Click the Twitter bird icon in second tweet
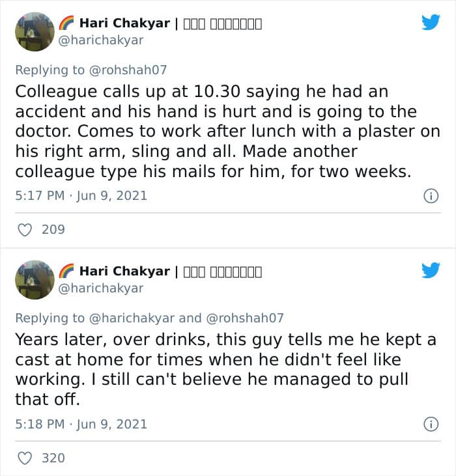The image size is (456, 476). coord(431,270)
